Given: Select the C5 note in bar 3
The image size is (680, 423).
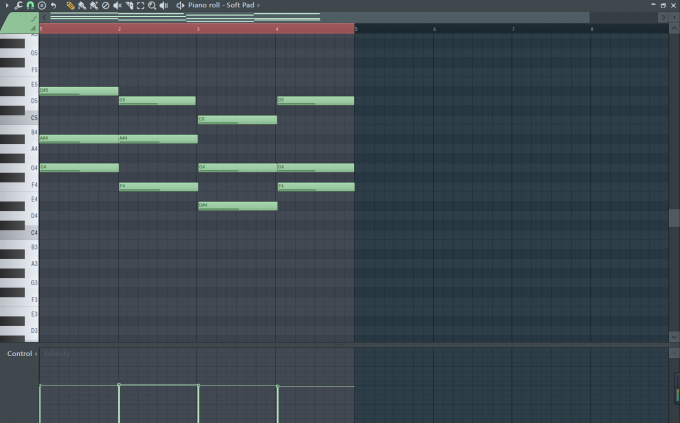Looking at the screenshot, I should pos(237,120).
